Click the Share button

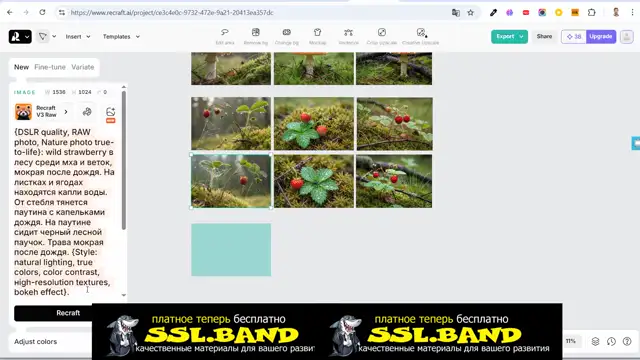544,36
